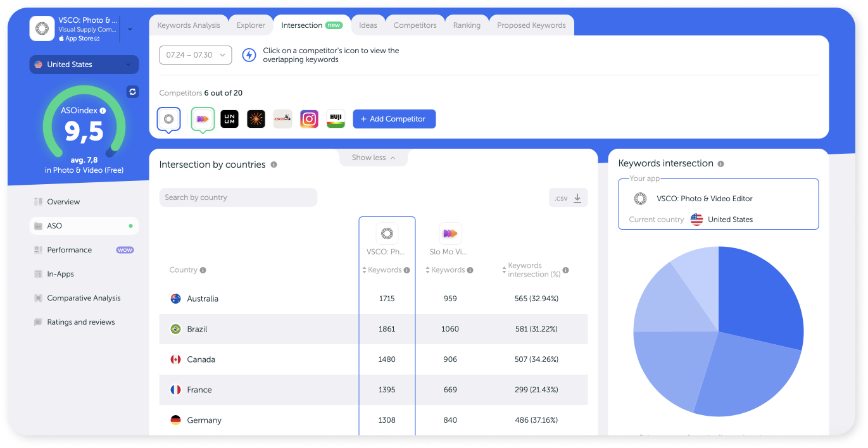Image resolution: width=868 pixels, height=448 pixels.
Task: Click Germany's intersection value 486 (37.16%)
Action: pos(536,420)
